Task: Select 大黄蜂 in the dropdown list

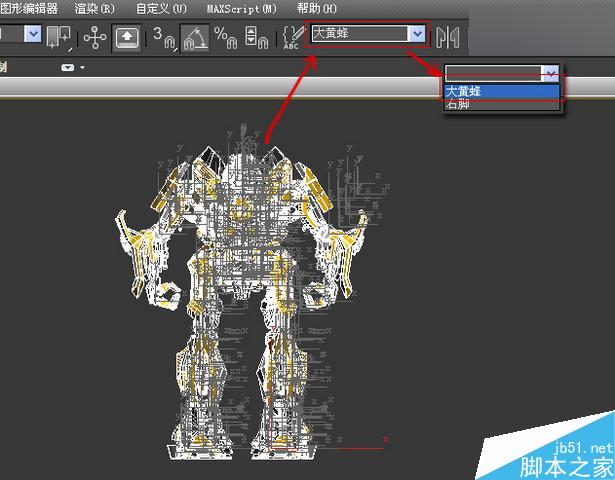Action: coord(502,91)
